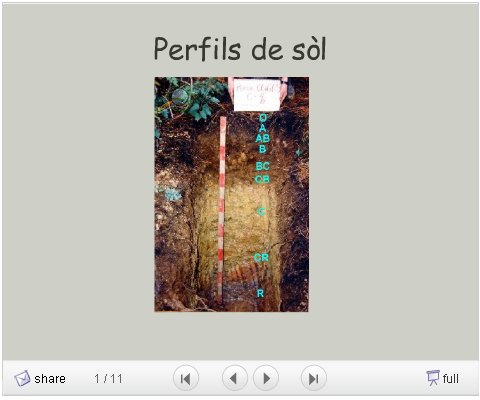Viewport: 480px width, 400px height.
Task: Select the CB horizon label
Action: pos(262,180)
